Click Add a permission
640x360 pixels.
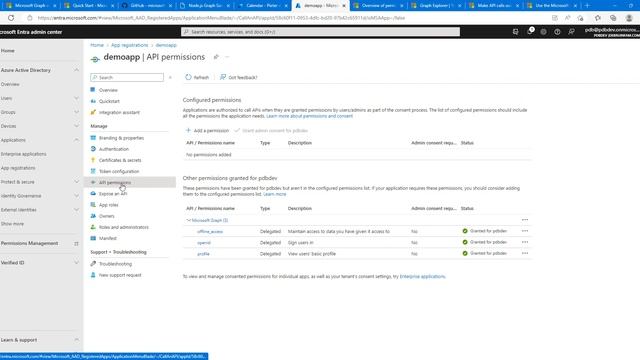click(207, 131)
